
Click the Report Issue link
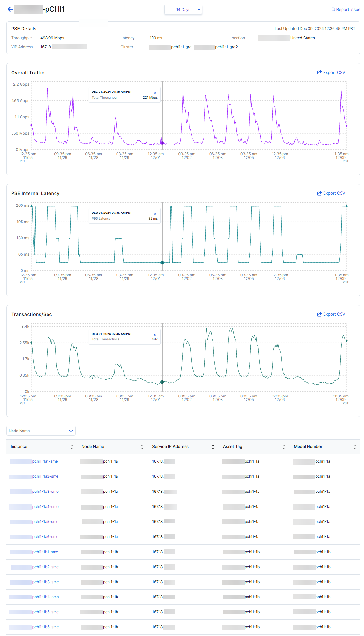click(x=346, y=10)
